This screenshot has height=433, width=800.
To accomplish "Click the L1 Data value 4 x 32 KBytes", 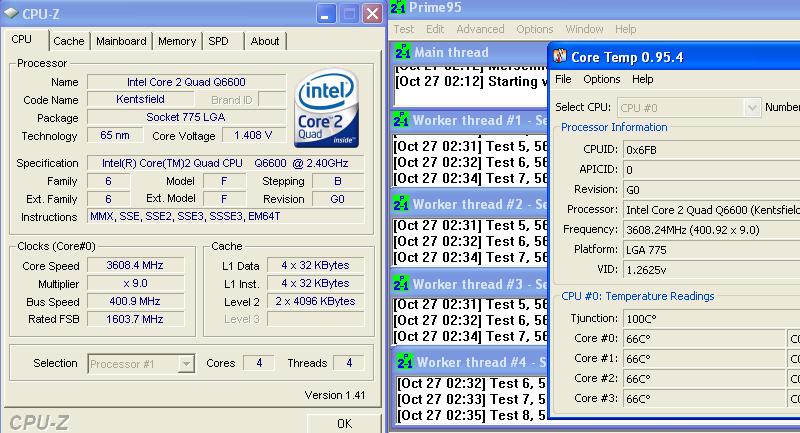I will point(315,265).
